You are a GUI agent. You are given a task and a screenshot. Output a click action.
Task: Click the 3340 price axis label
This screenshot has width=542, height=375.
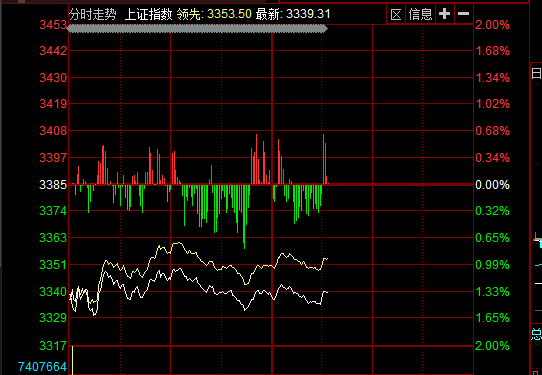click(x=53, y=292)
